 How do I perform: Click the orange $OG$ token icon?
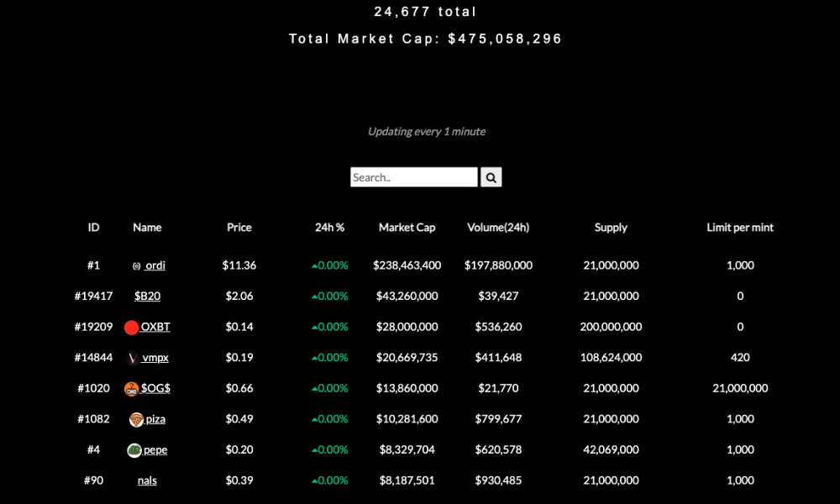click(x=131, y=389)
